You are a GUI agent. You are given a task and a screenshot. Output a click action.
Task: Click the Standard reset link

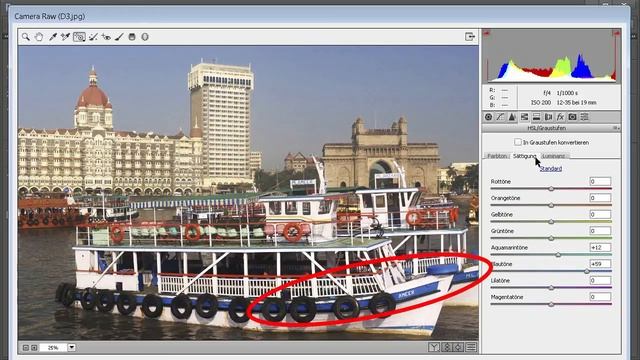pos(551,169)
